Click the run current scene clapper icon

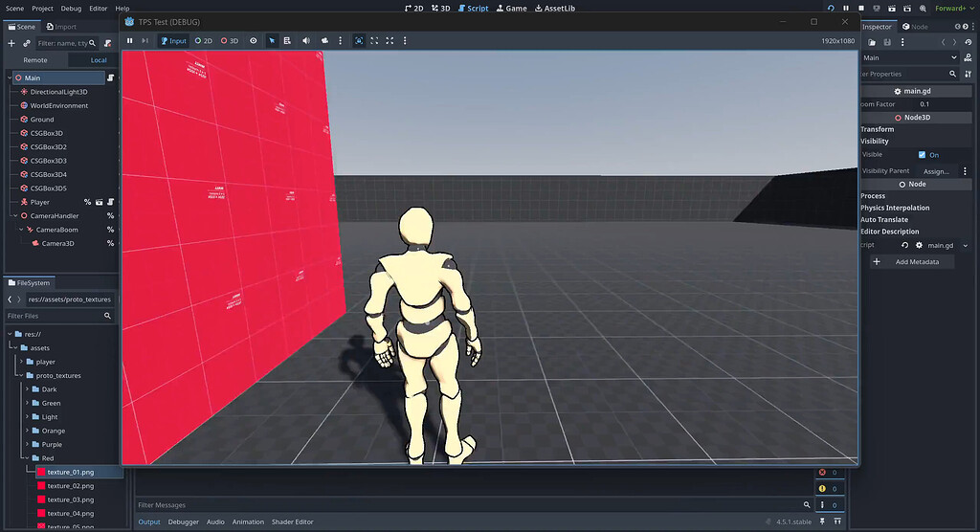[892, 8]
